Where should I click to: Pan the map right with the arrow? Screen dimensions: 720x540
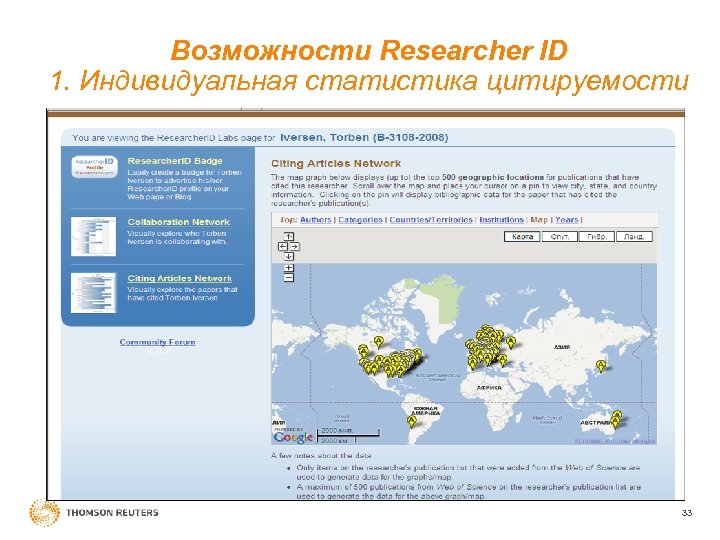coord(294,247)
